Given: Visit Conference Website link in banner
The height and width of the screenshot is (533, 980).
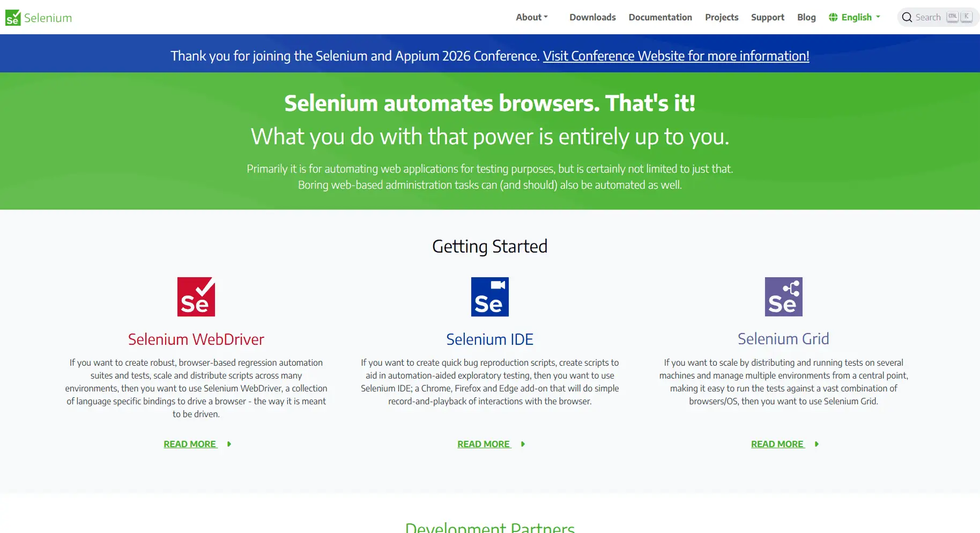Looking at the screenshot, I should [676, 56].
